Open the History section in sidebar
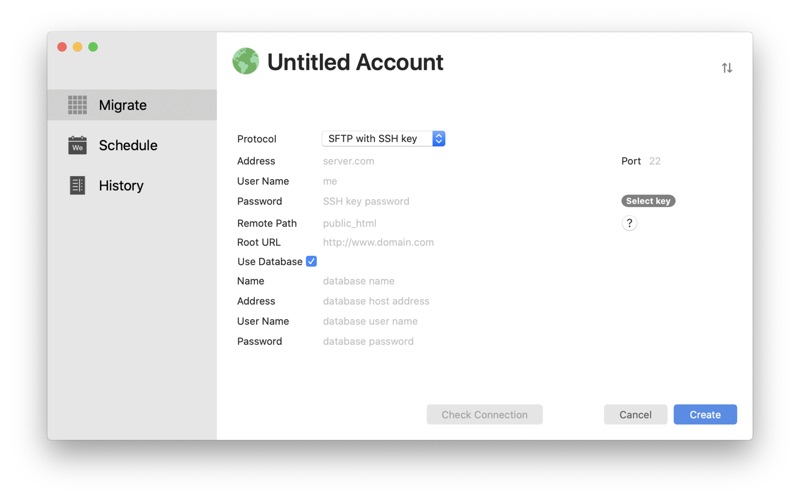Viewport: 800px width, 500px height. pos(132,186)
